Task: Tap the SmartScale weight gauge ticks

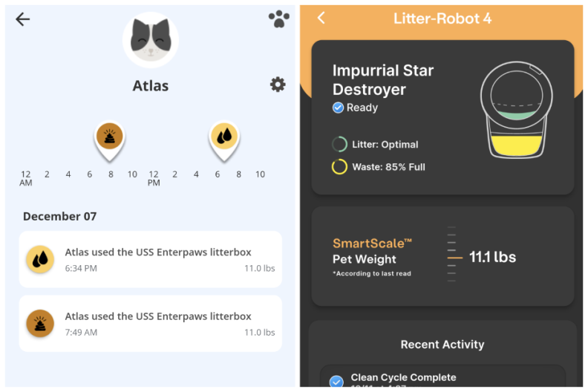Action: [454, 255]
